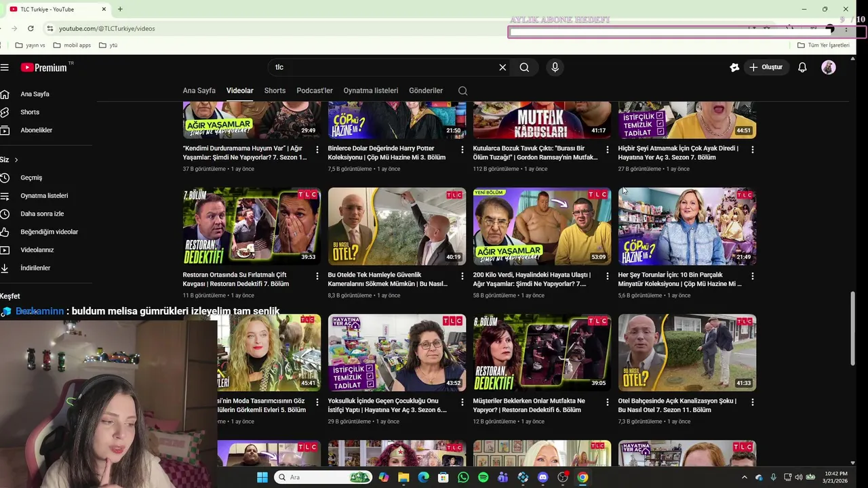Viewport: 868px width, 488px height.
Task: Open the account avatar menu
Action: (x=828, y=67)
